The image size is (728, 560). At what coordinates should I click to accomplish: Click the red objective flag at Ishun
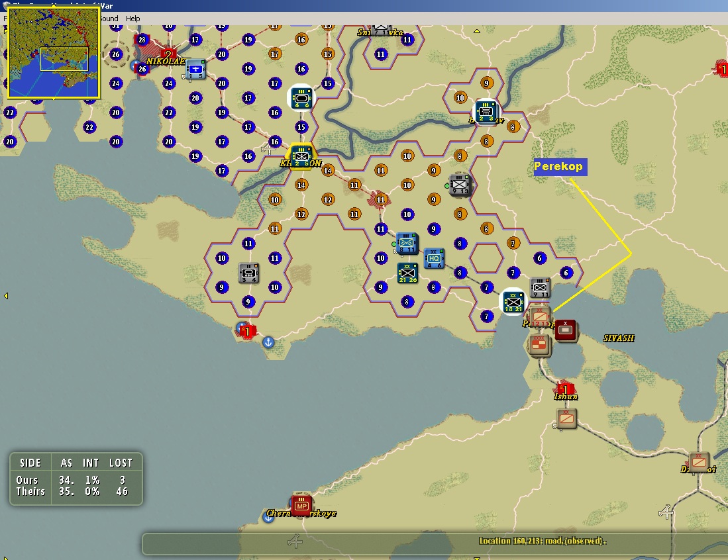click(x=565, y=389)
